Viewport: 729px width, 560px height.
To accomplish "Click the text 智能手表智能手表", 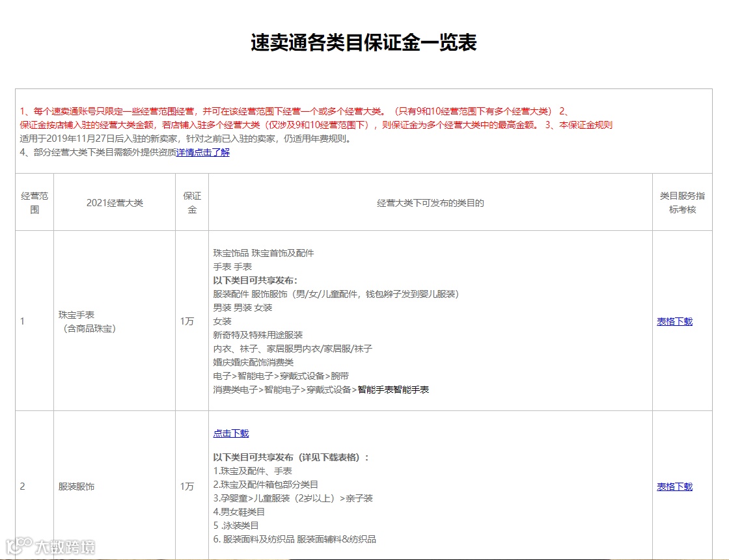I will [393, 390].
